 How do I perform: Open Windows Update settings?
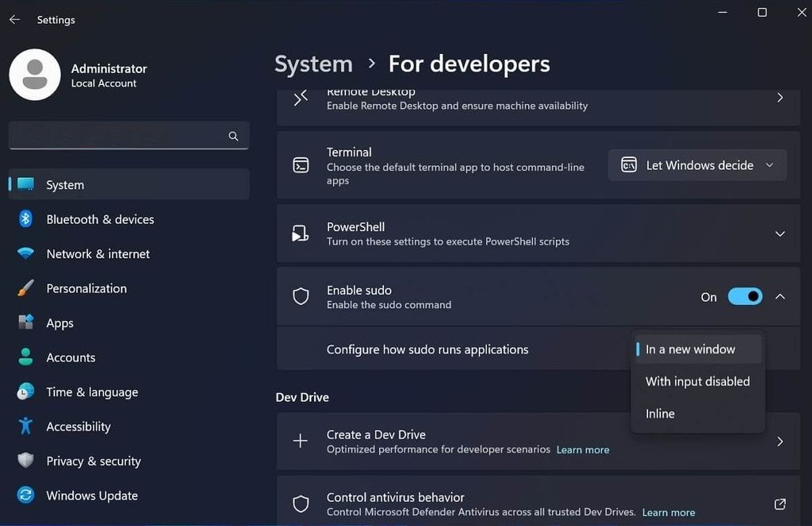click(129, 495)
